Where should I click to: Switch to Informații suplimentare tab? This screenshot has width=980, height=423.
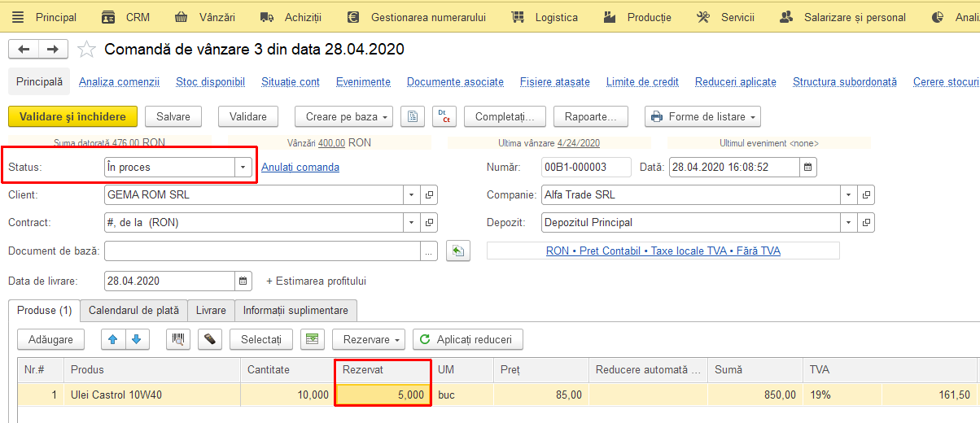pos(295,310)
